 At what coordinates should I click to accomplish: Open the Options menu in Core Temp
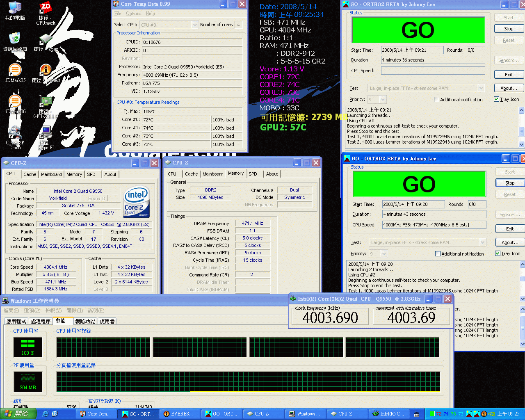[x=134, y=14]
